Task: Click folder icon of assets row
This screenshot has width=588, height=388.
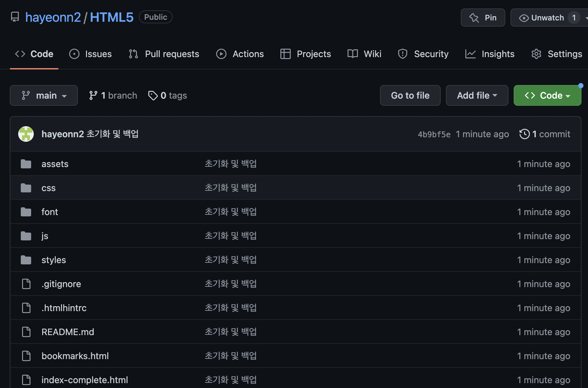Action: pyautogui.click(x=26, y=164)
